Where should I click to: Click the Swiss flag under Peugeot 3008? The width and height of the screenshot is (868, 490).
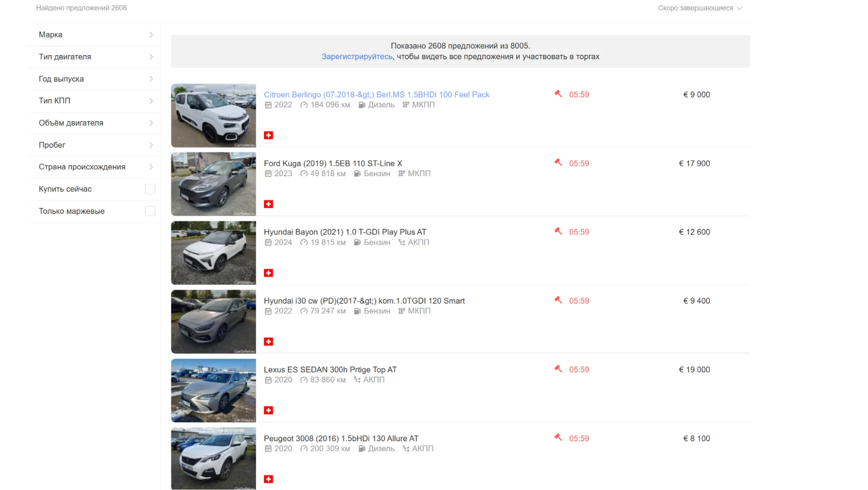point(268,479)
